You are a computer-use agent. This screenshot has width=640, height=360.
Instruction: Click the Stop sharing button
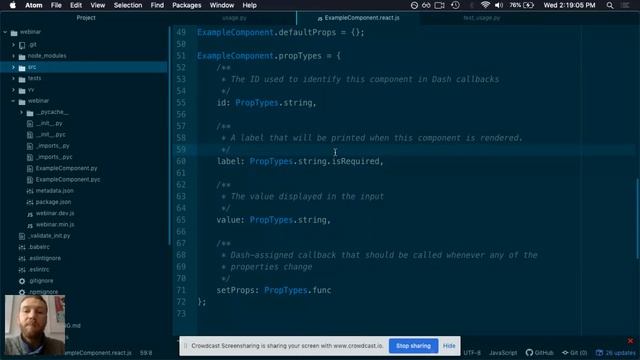tap(413, 346)
